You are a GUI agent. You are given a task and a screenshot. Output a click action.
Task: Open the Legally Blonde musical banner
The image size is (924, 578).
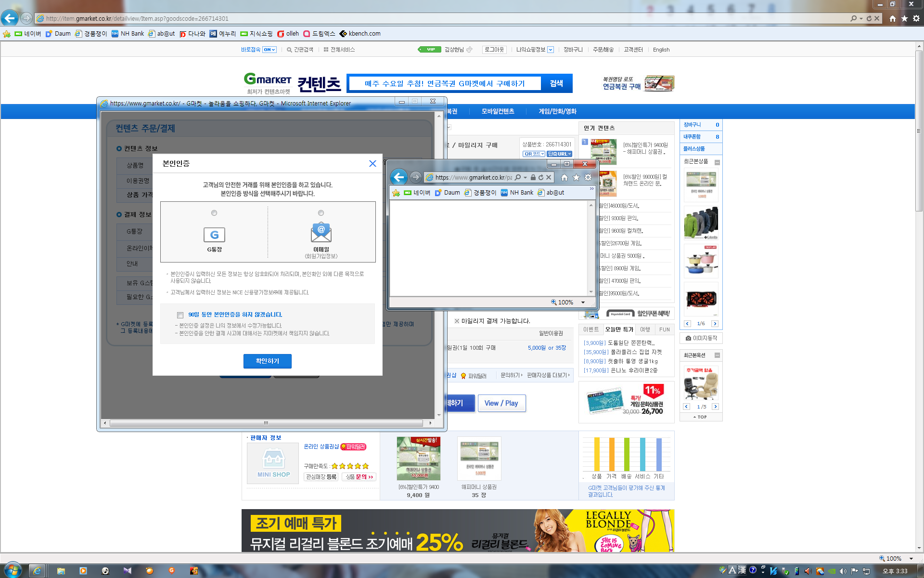pos(458,531)
